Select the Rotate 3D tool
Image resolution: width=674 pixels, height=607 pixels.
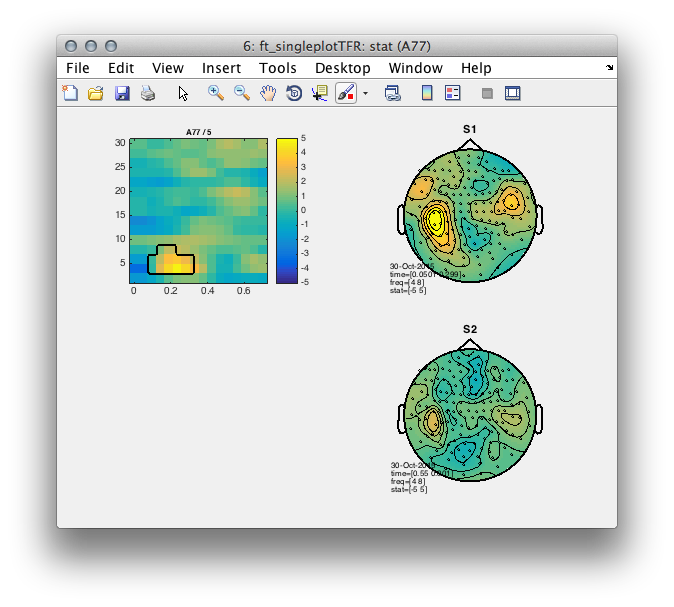point(294,93)
